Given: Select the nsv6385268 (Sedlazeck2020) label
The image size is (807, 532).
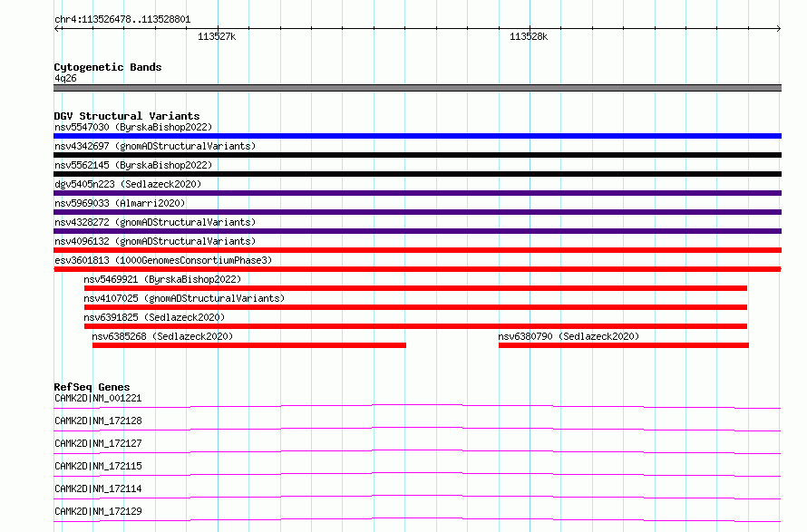Looking at the screenshot, I should click(x=162, y=336).
